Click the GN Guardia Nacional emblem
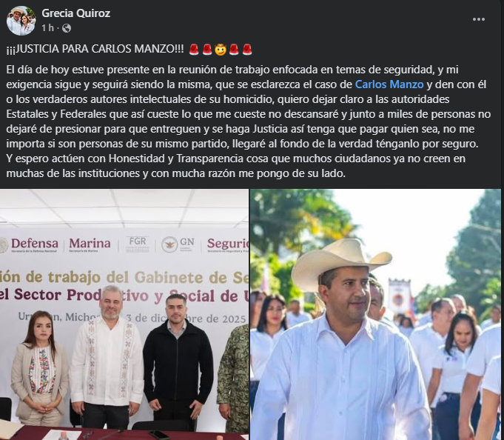 [178, 244]
